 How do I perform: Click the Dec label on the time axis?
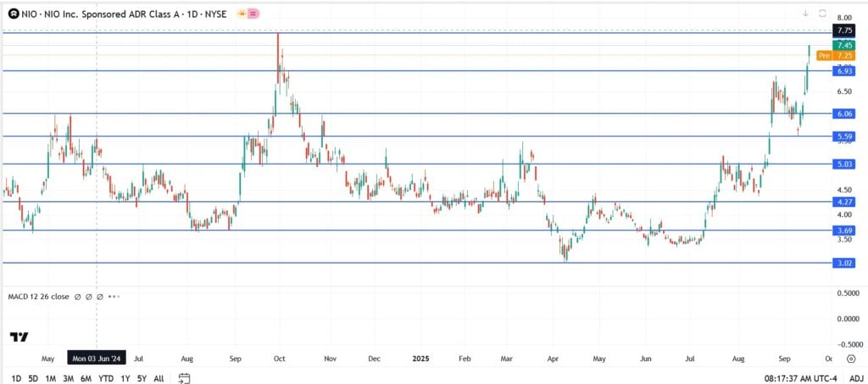point(374,359)
